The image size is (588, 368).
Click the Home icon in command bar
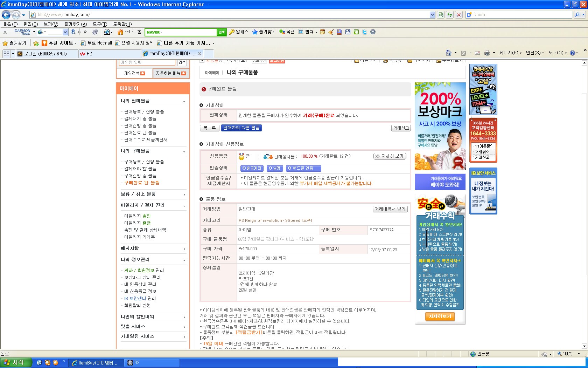tap(448, 53)
